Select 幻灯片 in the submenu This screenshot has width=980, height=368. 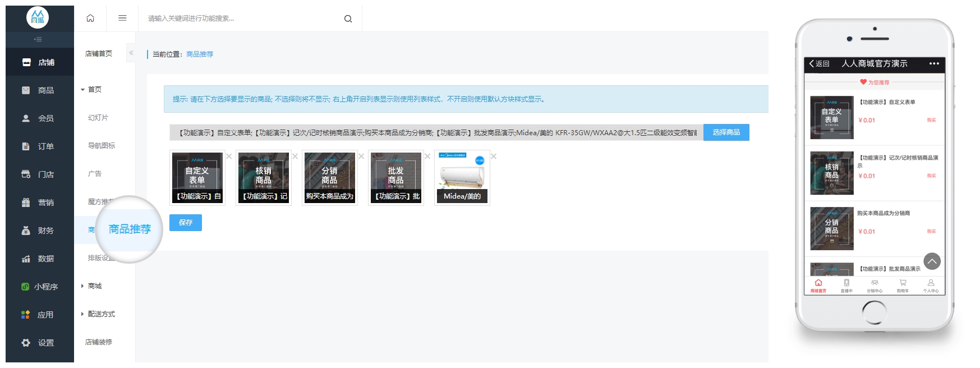click(x=98, y=118)
